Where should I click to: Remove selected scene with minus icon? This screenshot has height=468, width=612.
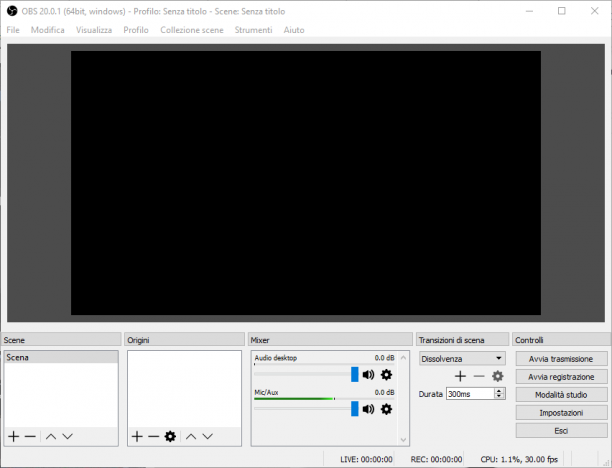30,436
